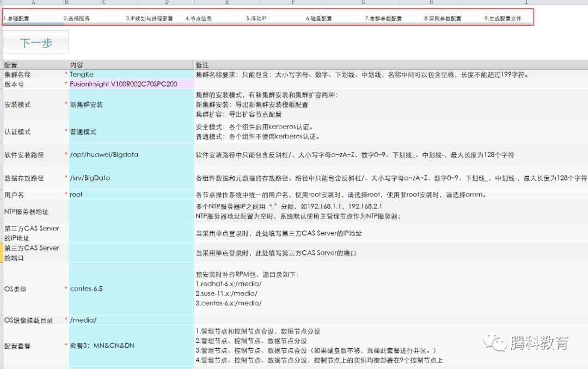Select the package cell 套餐3: MN&CN&DN
The height and width of the screenshot is (369, 588).
[131, 346]
